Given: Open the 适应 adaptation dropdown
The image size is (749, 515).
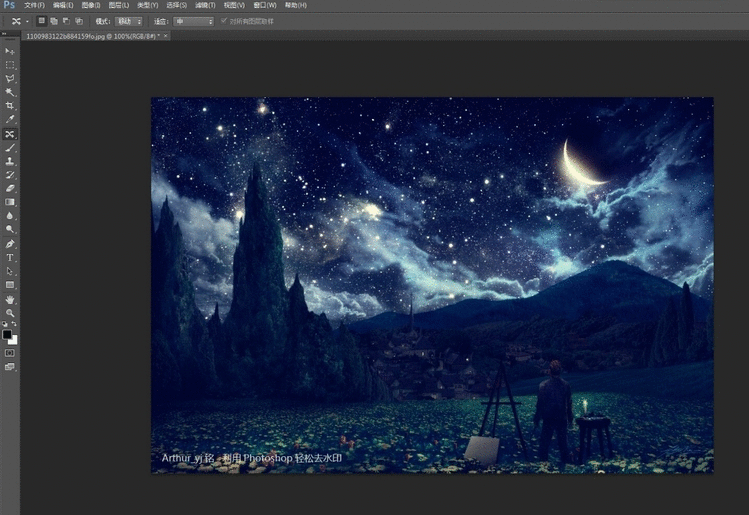Looking at the screenshot, I should click(x=193, y=20).
